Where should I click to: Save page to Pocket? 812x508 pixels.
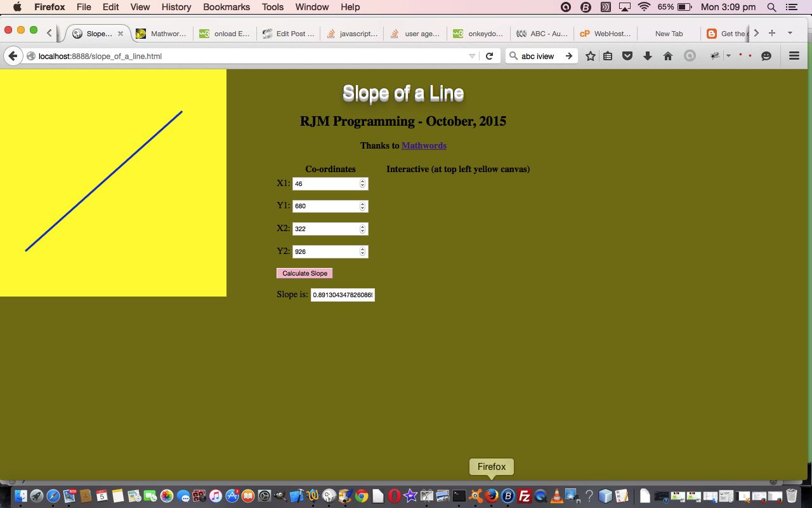pos(627,56)
